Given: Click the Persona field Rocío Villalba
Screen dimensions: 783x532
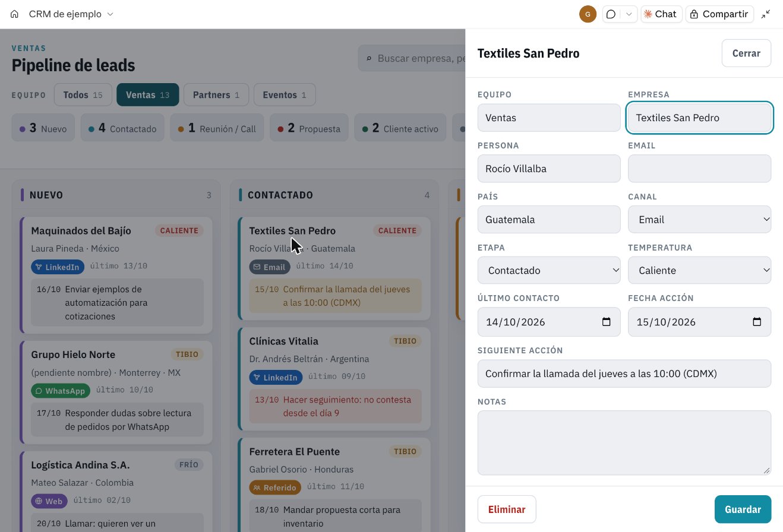Looking at the screenshot, I should pyautogui.click(x=549, y=169).
